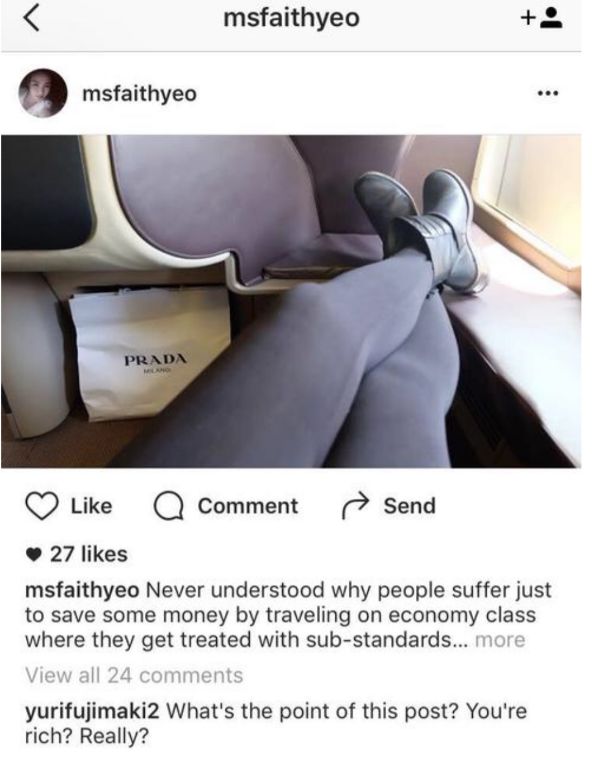
Task: Go back using the top-left arrow
Action: tap(32, 19)
